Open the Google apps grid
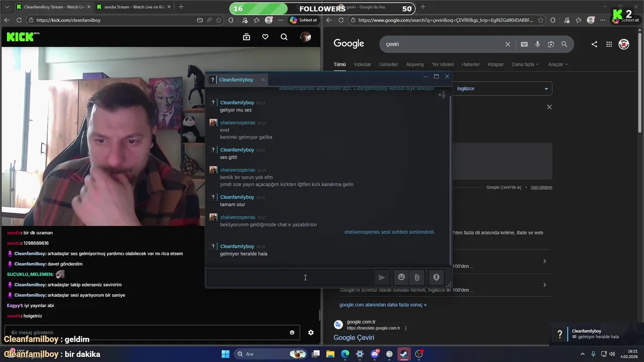This screenshot has height=362, width=644. [609, 44]
